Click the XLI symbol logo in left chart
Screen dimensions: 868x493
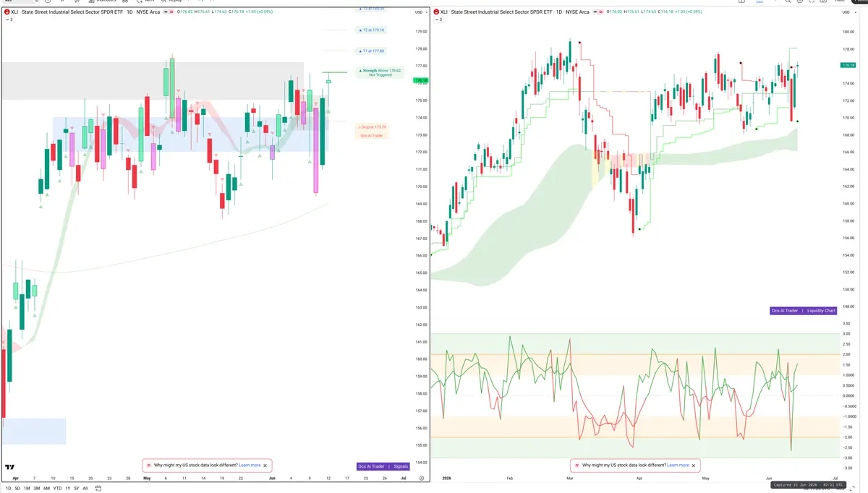(8, 12)
